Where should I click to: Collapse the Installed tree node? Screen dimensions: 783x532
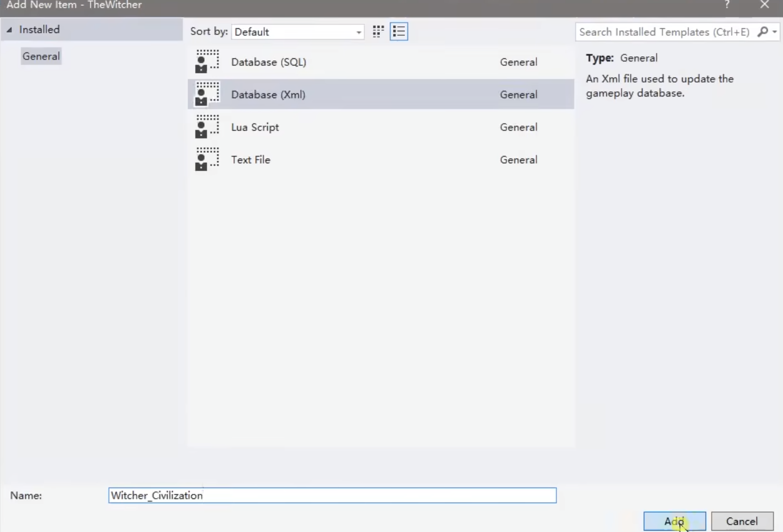(9, 30)
